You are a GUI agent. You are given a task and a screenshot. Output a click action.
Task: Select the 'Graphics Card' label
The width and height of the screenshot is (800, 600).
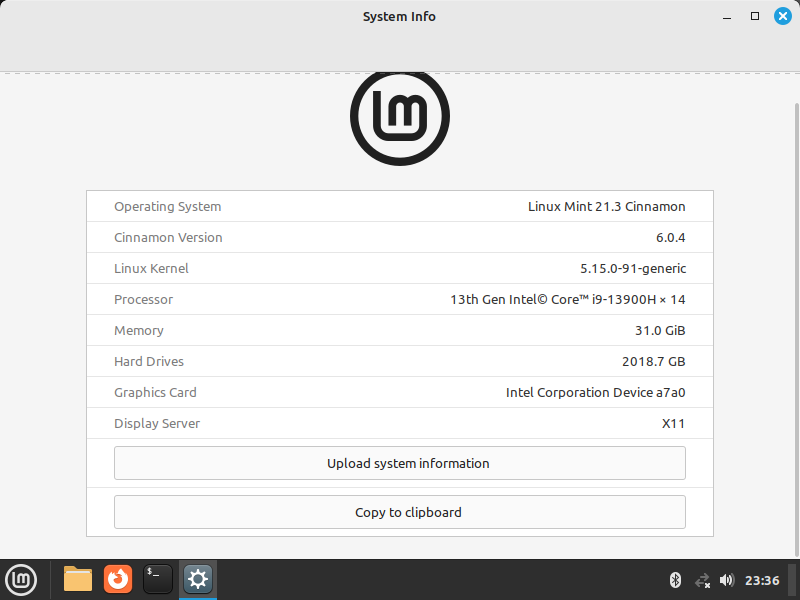(155, 393)
